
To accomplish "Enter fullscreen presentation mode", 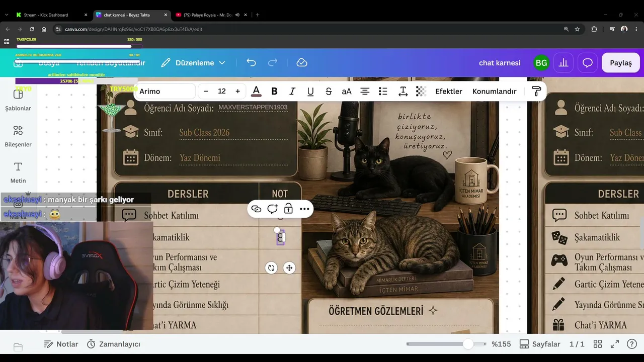I will point(615,344).
